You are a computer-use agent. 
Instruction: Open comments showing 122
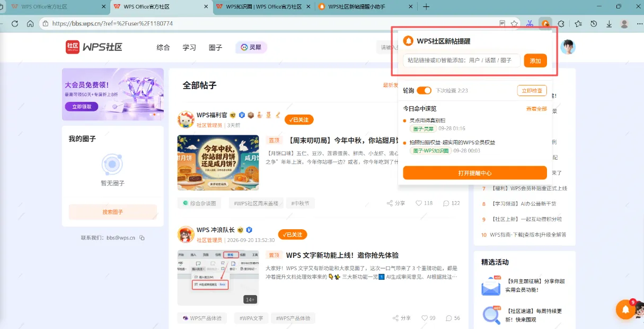tap(452, 203)
